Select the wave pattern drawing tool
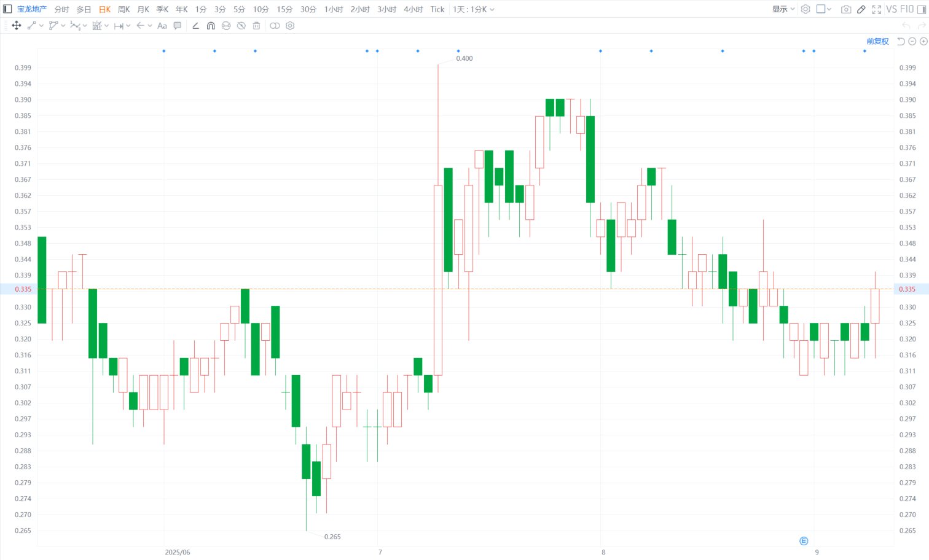Screen dimensions: 929x560 [x=75, y=26]
